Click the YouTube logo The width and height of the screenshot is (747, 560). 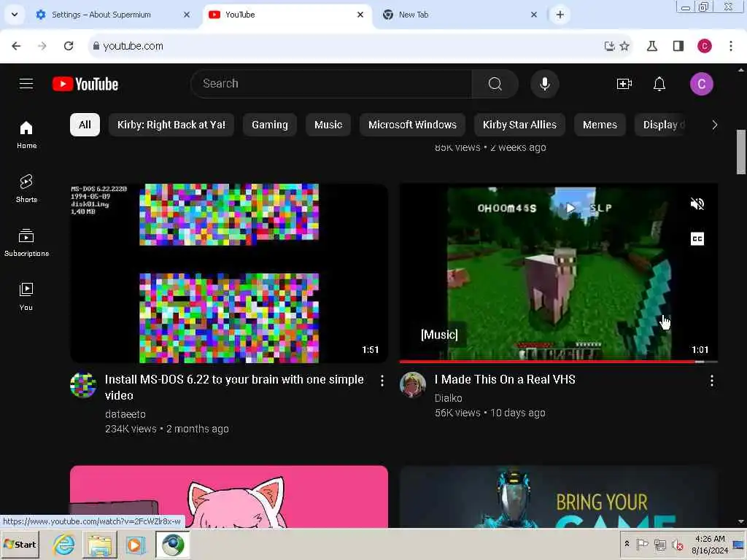click(x=85, y=84)
